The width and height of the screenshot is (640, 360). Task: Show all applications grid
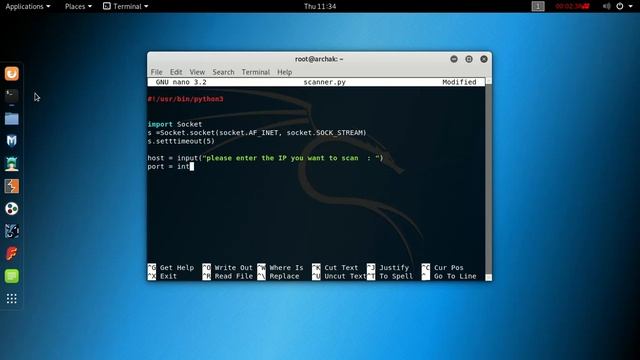[x=11, y=298]
